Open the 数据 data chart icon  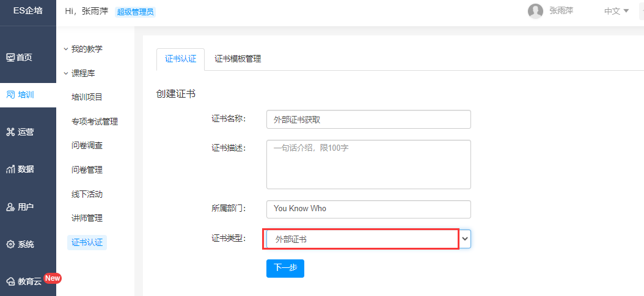coord(10,169)
